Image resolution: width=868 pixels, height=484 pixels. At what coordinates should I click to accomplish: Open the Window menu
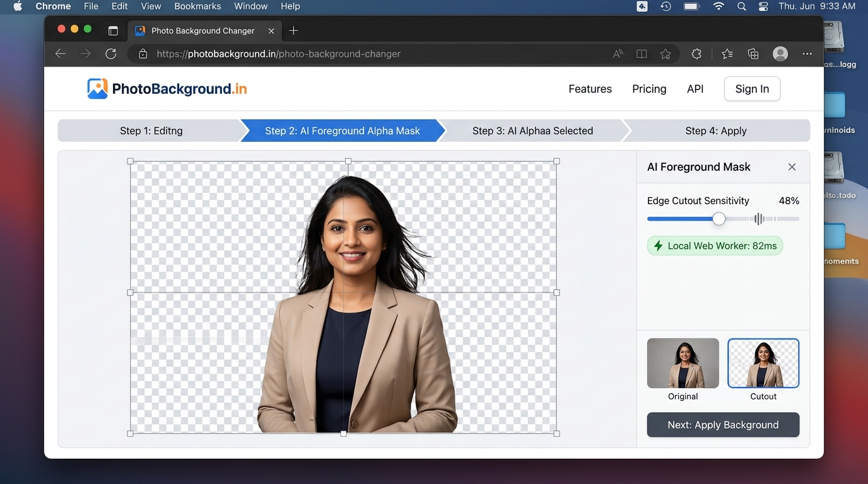[x=251, y=6]
